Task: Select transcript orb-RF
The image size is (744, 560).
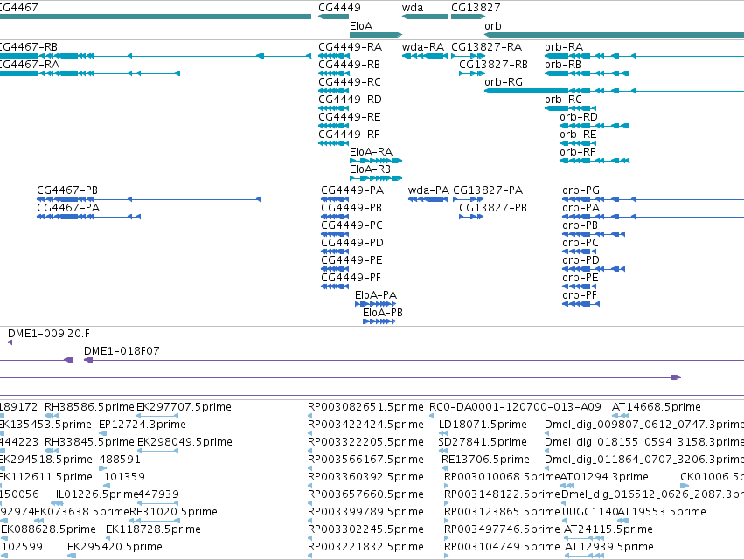Action: [595, 161]
